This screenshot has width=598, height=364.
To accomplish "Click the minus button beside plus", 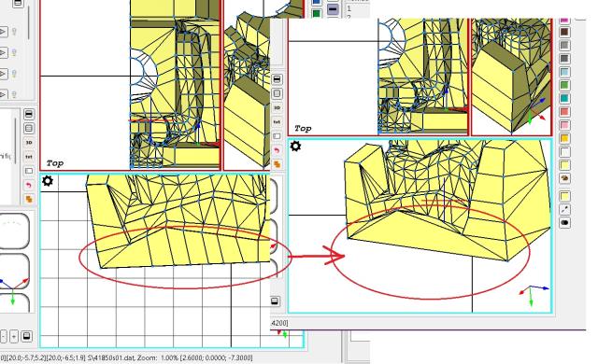I will pos(3,337).
